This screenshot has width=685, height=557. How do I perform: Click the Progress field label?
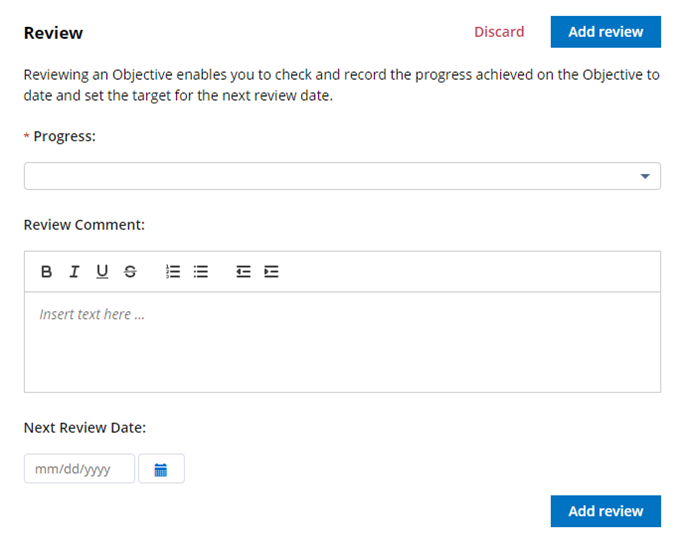64,137
